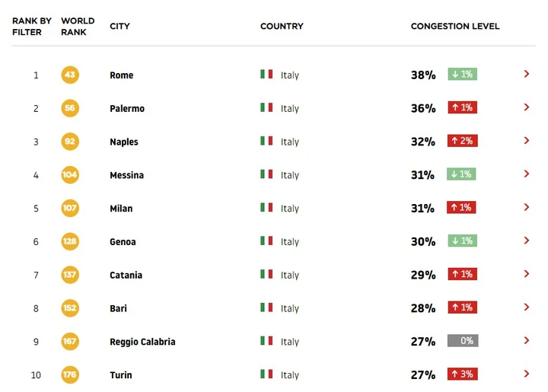The height and width of the screenshot is (392, 548).
Task: Open the Palermo city link
Action: [x=127, y=108]
